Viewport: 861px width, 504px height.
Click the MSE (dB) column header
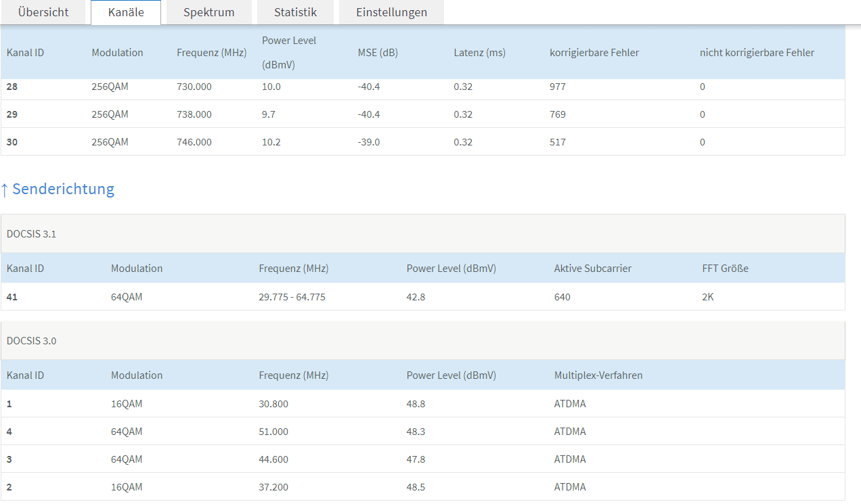coord(378,52)
